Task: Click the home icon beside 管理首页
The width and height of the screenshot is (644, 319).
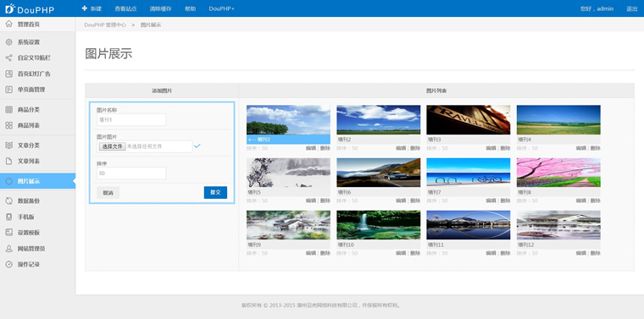Action: [8, 25]
